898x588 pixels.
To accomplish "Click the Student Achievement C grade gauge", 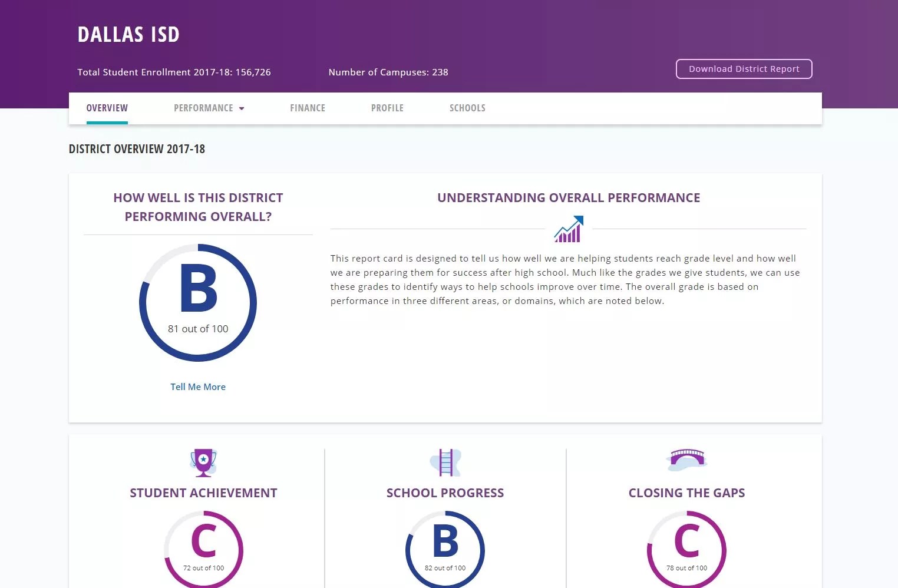I will [203, 549].
